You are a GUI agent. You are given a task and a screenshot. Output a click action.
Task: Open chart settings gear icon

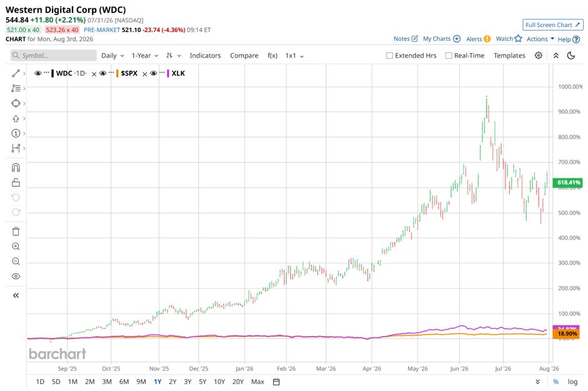pos(539,56)
